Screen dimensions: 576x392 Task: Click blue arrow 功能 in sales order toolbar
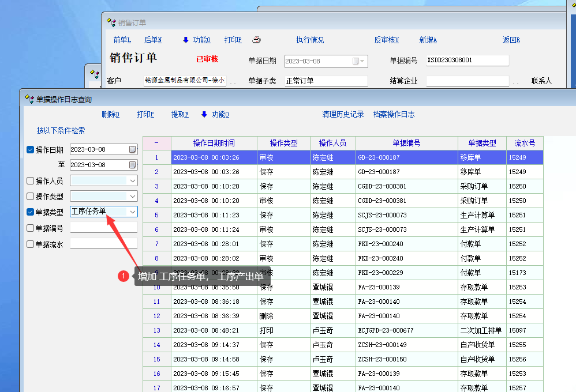(196, 40)
